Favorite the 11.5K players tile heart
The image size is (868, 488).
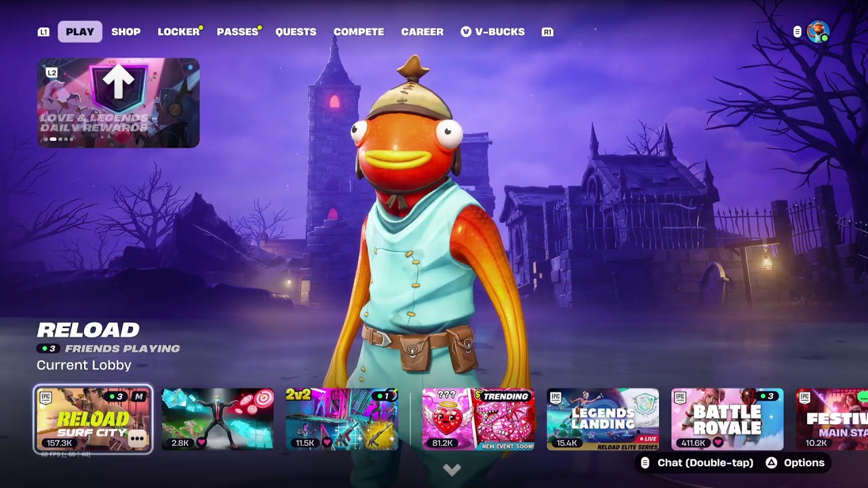[x=327, y=443]
